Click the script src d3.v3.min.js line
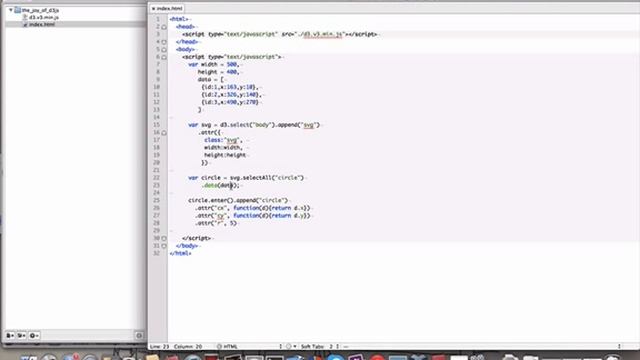The width and height of the screenshot is (640, 360). (280, 34)
